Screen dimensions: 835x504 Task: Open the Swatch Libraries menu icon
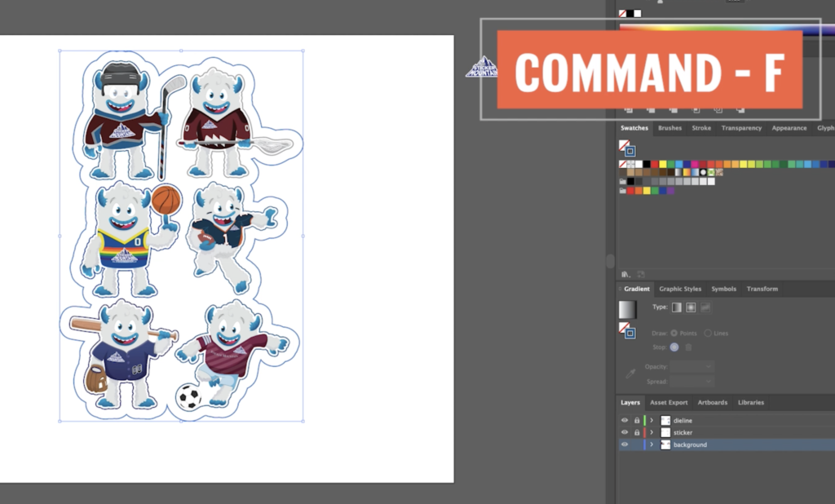pos(625,274)
